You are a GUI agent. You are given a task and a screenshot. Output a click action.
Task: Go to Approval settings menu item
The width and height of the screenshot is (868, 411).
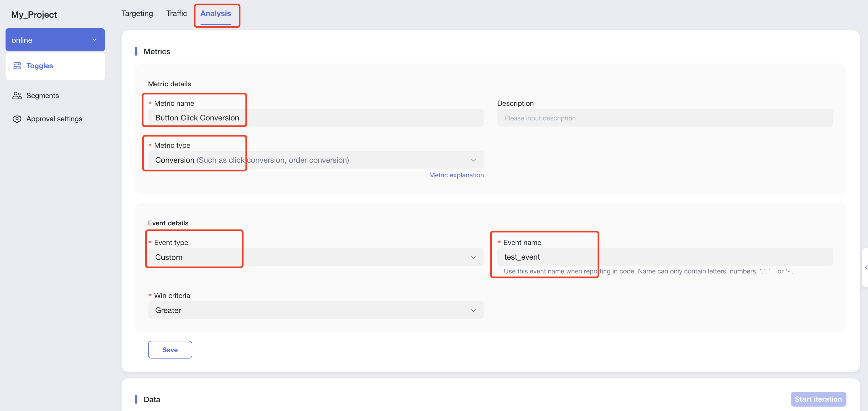[54, 119]
